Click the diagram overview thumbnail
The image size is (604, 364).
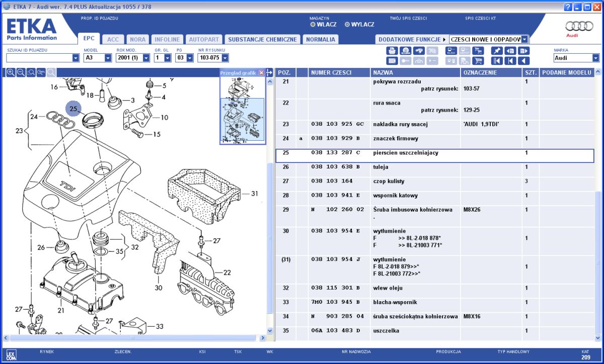[243, 111]
